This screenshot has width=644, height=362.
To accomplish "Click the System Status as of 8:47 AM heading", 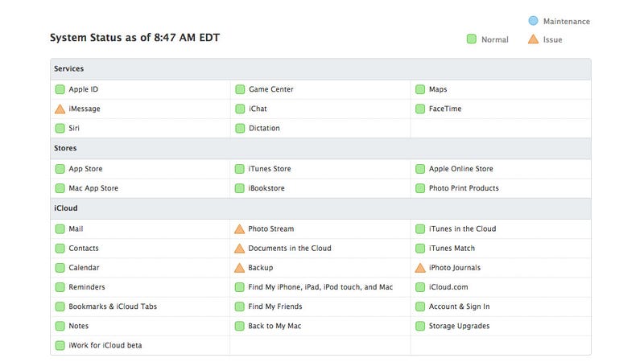I will [134, 38].
